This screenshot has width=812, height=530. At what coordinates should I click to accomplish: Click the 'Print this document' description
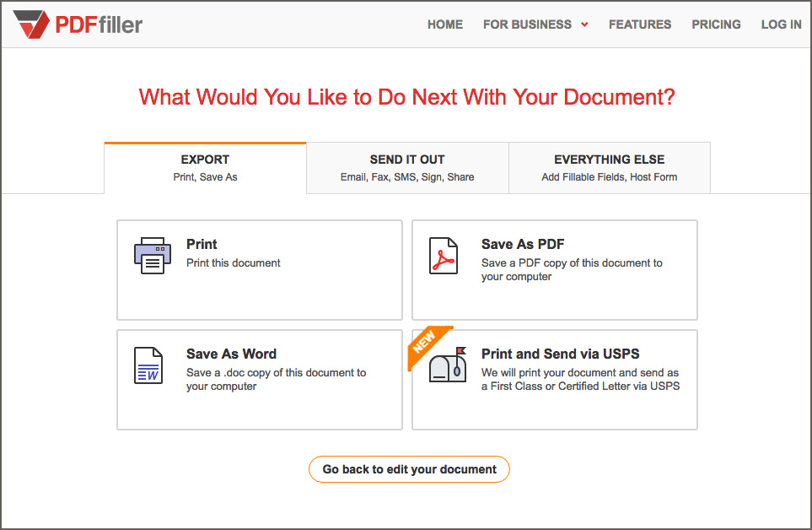233,262
